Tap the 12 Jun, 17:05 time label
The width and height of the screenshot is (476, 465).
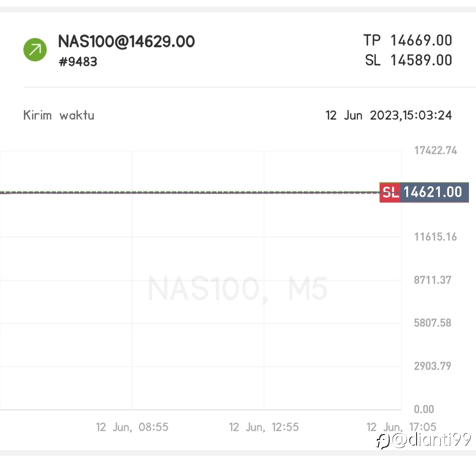pos(402,427)
